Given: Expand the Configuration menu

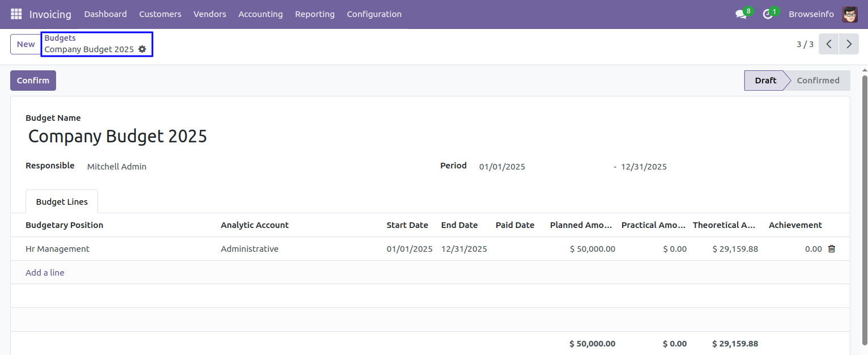Looking at the screenshot, I should pos(374,14).
